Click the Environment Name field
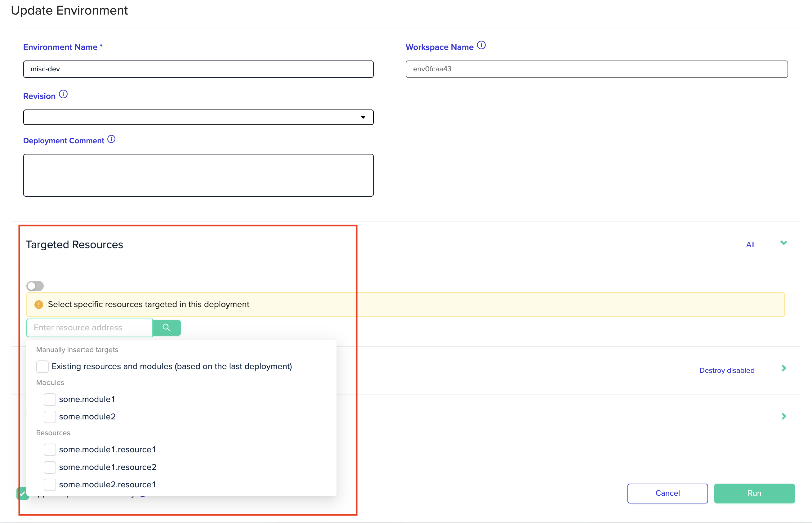The image size is (812, 523). 198,69
